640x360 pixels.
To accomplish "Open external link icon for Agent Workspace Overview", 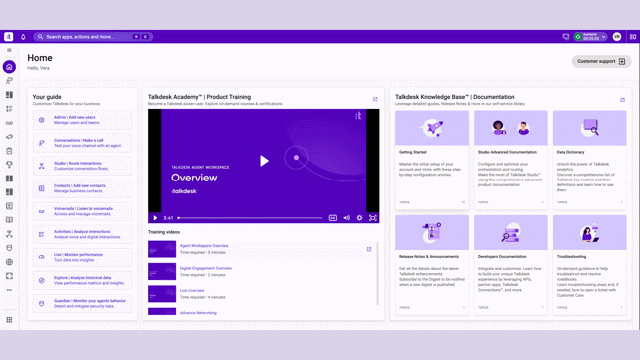I will (x=369, y=249).
